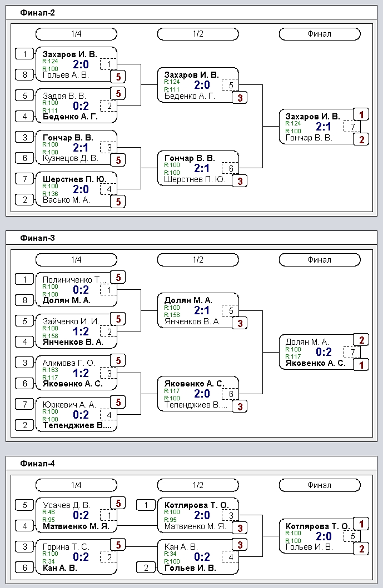Click the 1/4 round header in Финал-3

pos(76,260)
